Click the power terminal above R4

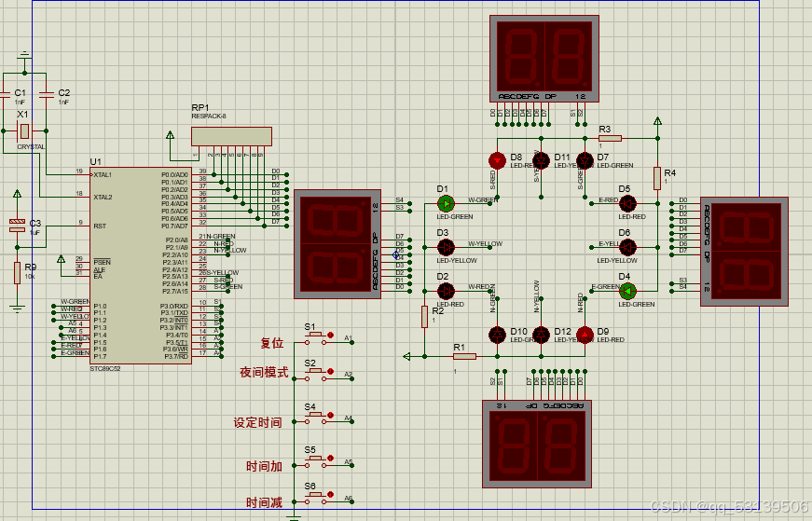pyautogui.click(x=657, y=121)
